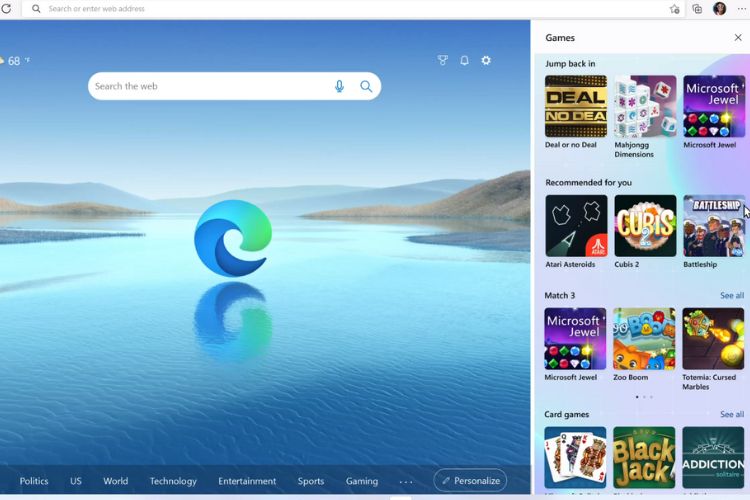Open the notifications bell icon
Screen dimensions: 750x500
pos(464,60)
